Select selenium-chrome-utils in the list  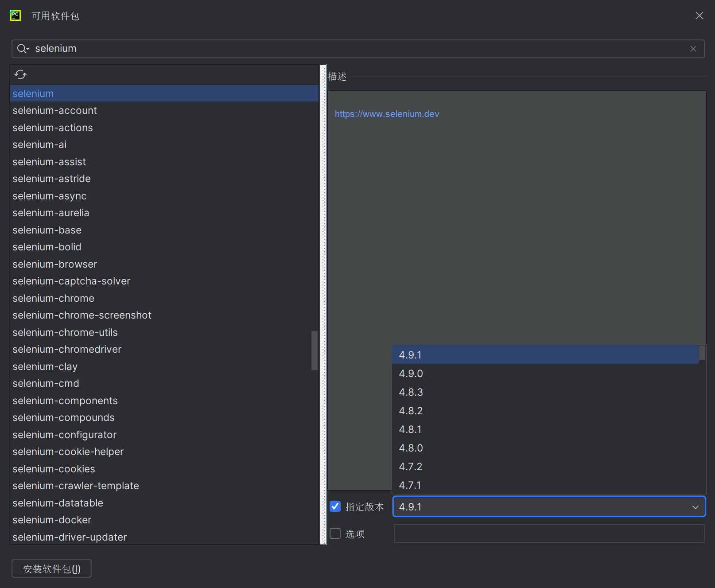tap(164, 332)
